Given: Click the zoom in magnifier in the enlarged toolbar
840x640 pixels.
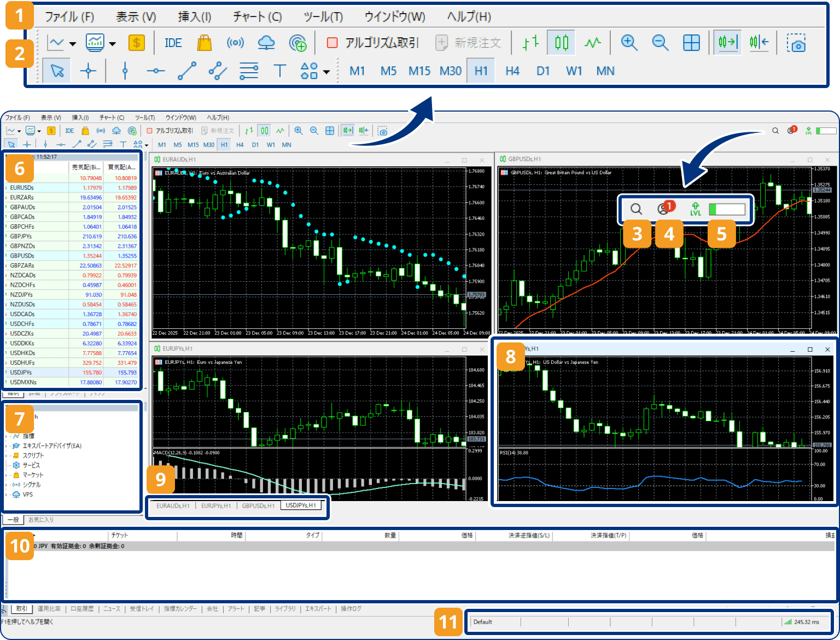Looking at the screenshot, I should point(629,43).
